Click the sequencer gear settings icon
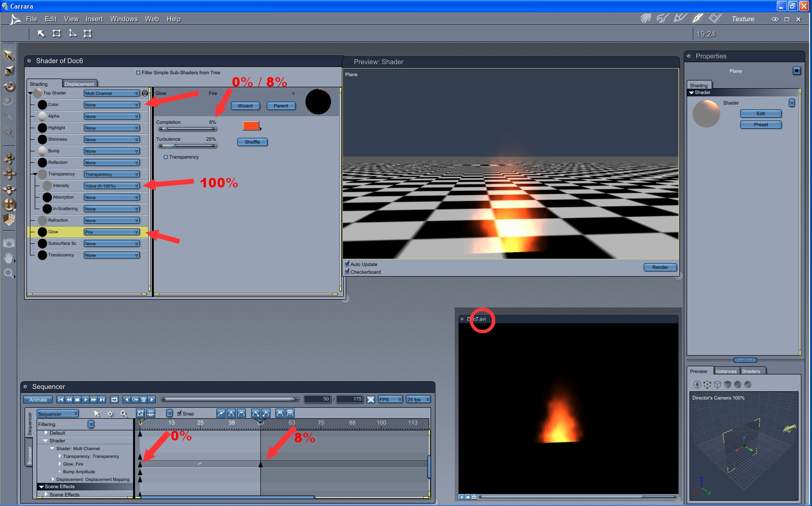Screen dimensions: 812x506 click(110, 413)
